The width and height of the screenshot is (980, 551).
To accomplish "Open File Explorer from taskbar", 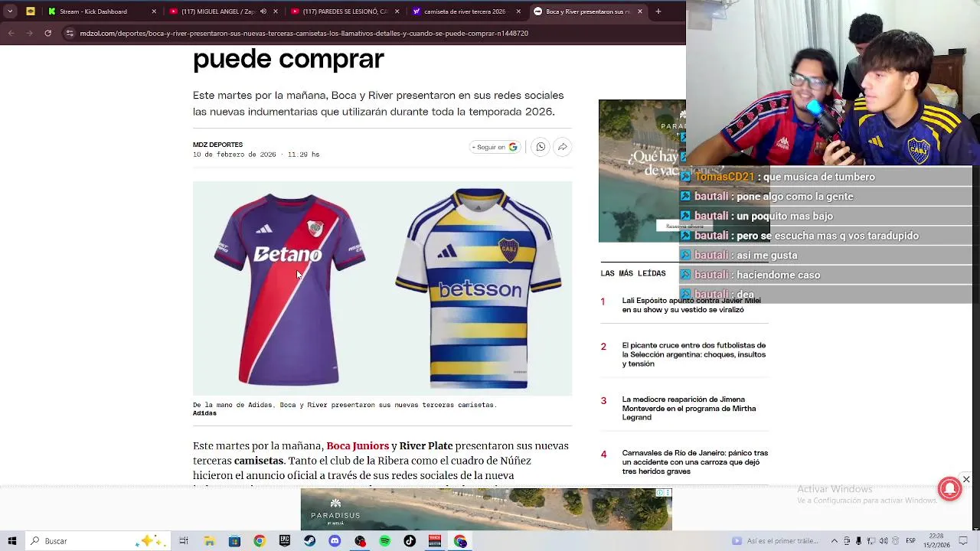I will click(x=209, y=541).
